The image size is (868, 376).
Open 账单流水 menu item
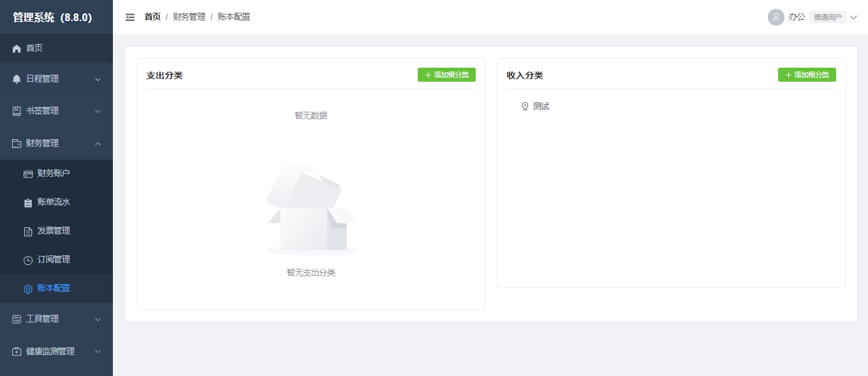coord(56,202)
